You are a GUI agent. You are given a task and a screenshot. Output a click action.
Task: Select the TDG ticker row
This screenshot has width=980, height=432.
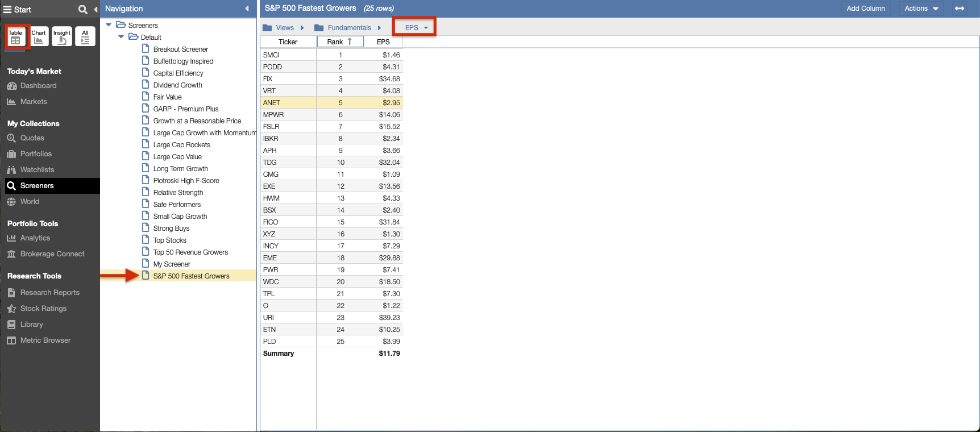[331, 163]
